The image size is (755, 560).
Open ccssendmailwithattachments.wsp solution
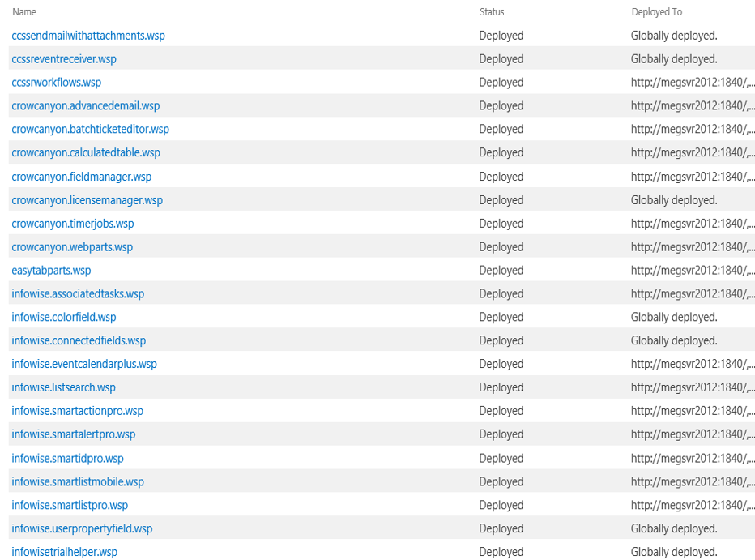tap(88, 36)
